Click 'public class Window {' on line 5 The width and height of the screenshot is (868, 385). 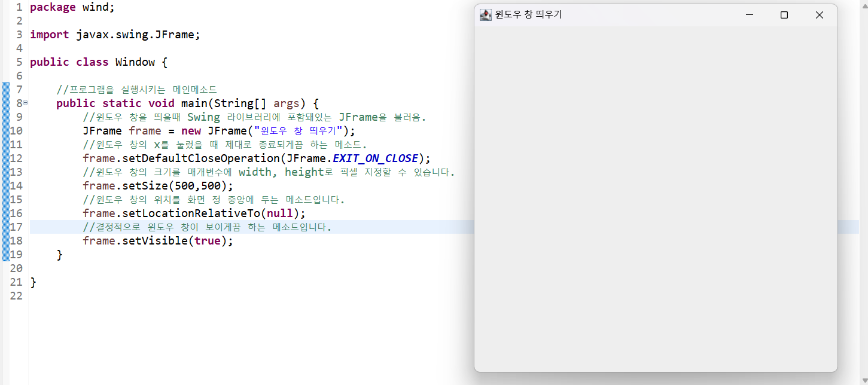99,62
